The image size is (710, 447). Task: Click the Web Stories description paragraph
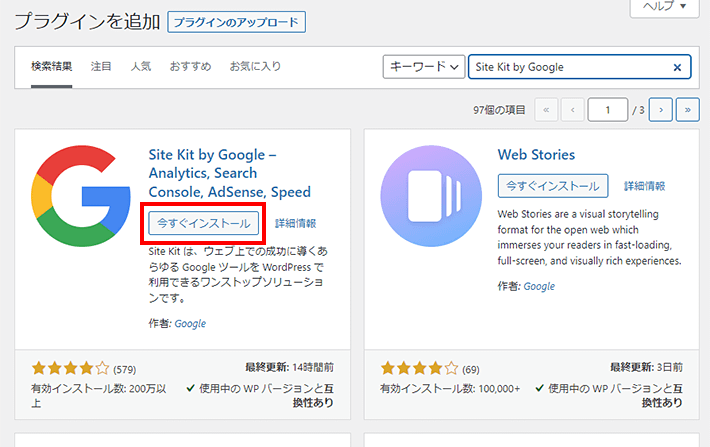pyautogui.click(x=590, y=237)
